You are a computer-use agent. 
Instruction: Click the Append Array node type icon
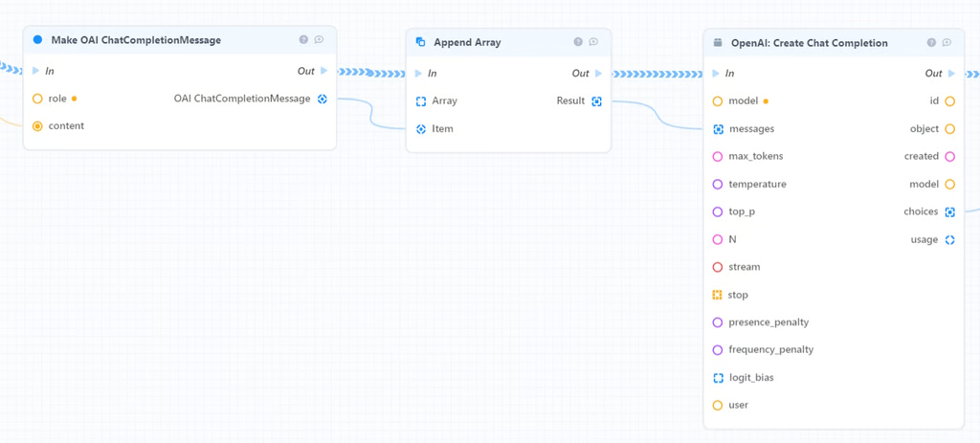pyautogui.click(x=421, y=42)
